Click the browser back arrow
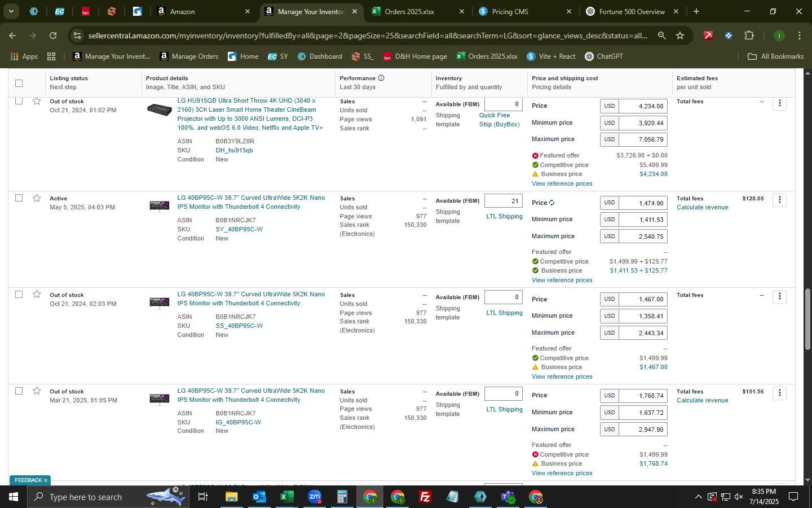812x508 pixels. 12,36
